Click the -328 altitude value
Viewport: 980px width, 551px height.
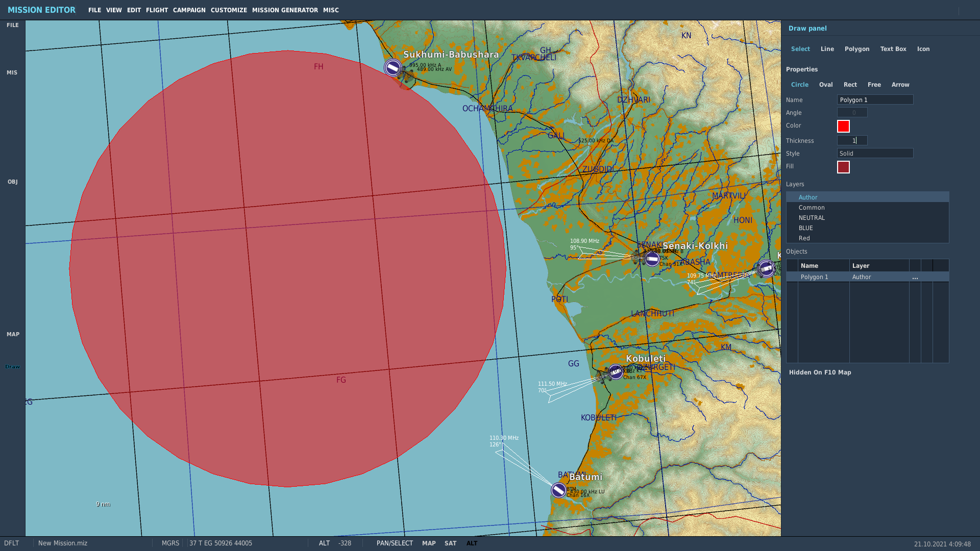[x=345, y=543]
